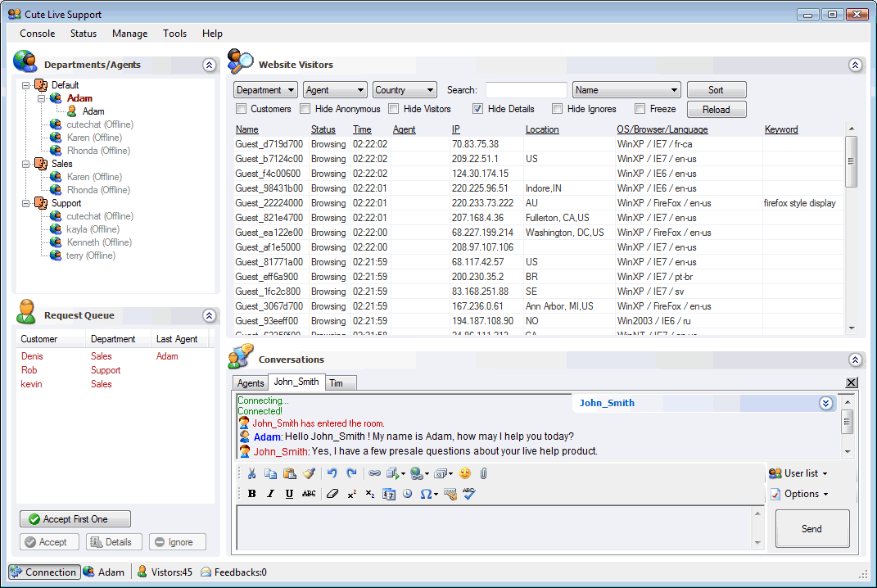Collapse the Departments/Agents panel
The image size is (877, 588).
pyautogui.click(x=209, y=65)
